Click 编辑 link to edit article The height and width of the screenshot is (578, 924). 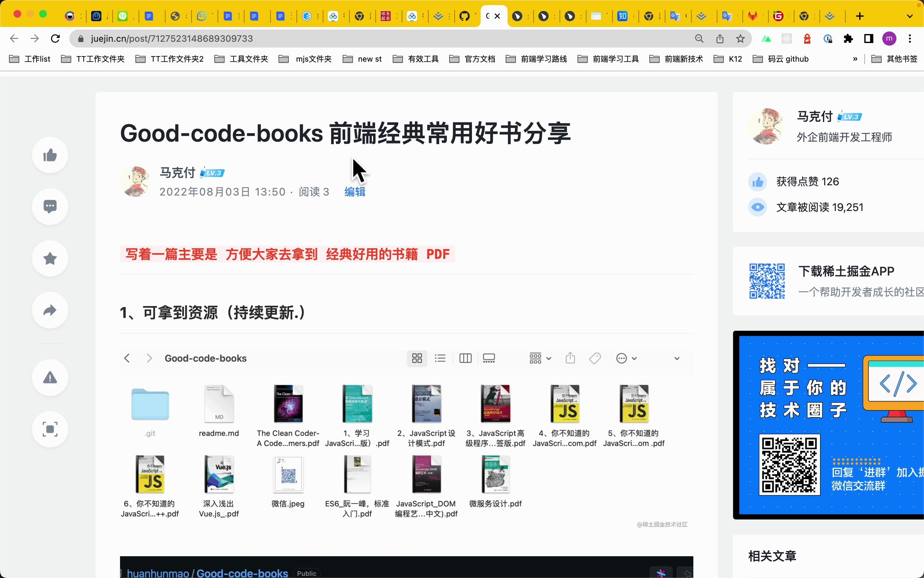pyautogui.click(x=355, y=191)
